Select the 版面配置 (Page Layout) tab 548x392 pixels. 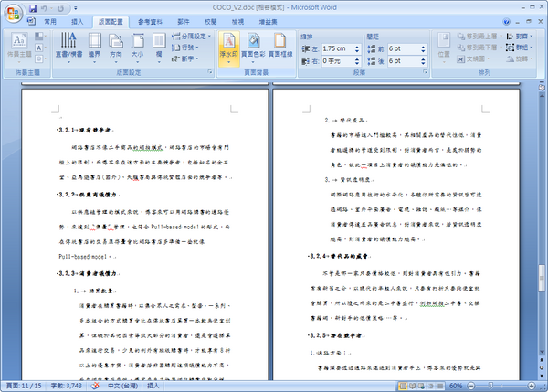click(111, 22)
